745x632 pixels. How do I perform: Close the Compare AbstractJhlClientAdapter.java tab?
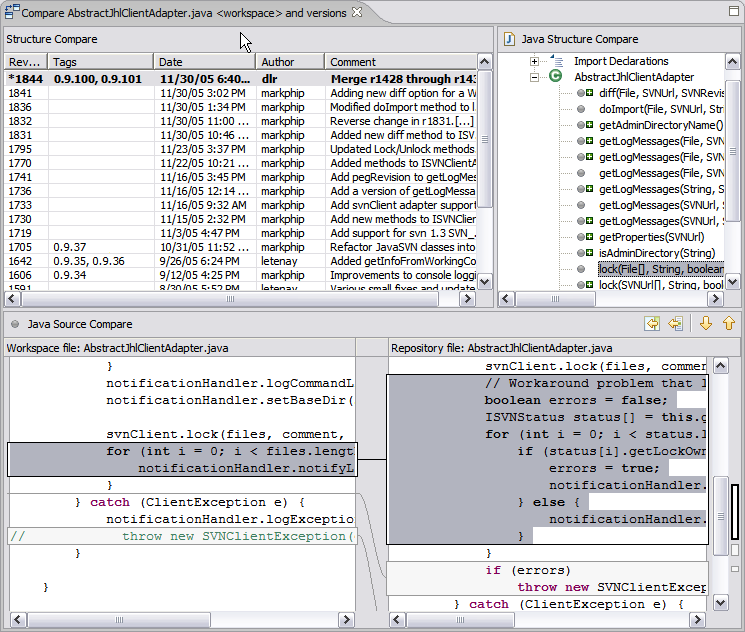[x=357, y=12]
